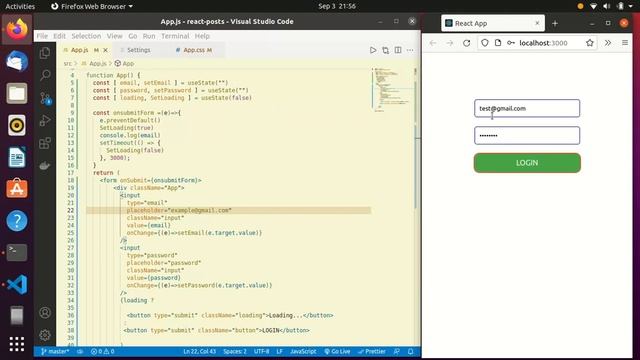Open the File menu in VS Code
This screenshot has width=640, height=360.
point(42,36)
